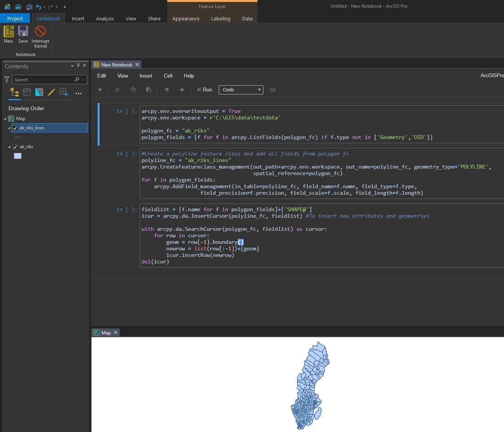
Task: Open notebook Edit menu
Action: pos(101,76)
